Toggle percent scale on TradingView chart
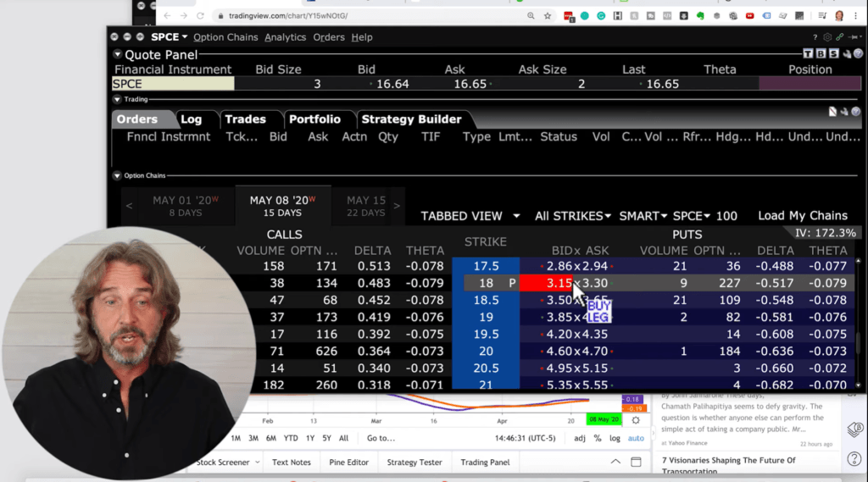The height and width of the screenshot is (482, 868). point(598,438)
